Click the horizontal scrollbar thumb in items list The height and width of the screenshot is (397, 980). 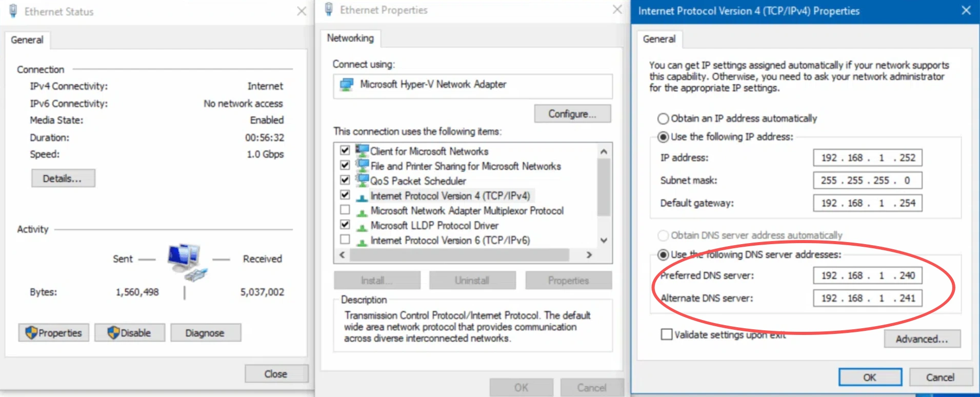click(459, 255)
